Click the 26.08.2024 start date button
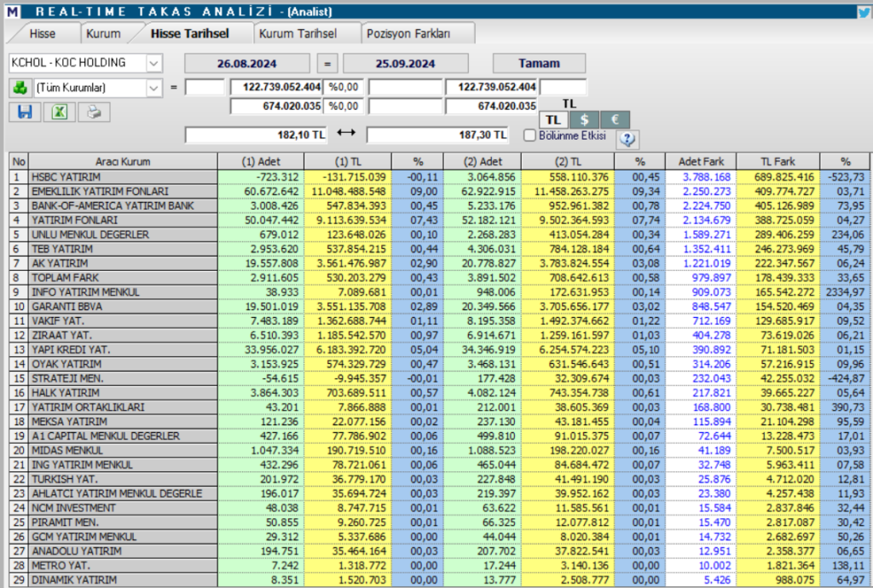The width and height of the screenshot is (873, 588). click(246, 63)
